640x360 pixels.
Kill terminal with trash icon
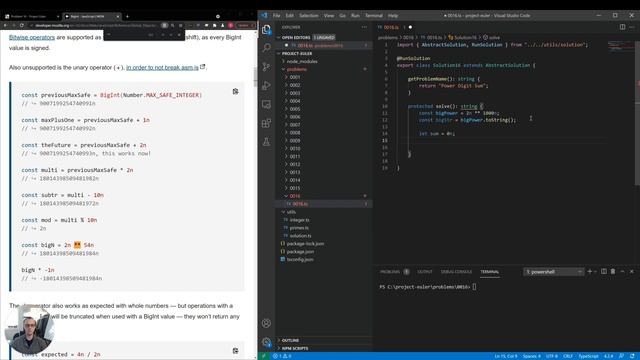pyautogui.click(x=613, y=271)
